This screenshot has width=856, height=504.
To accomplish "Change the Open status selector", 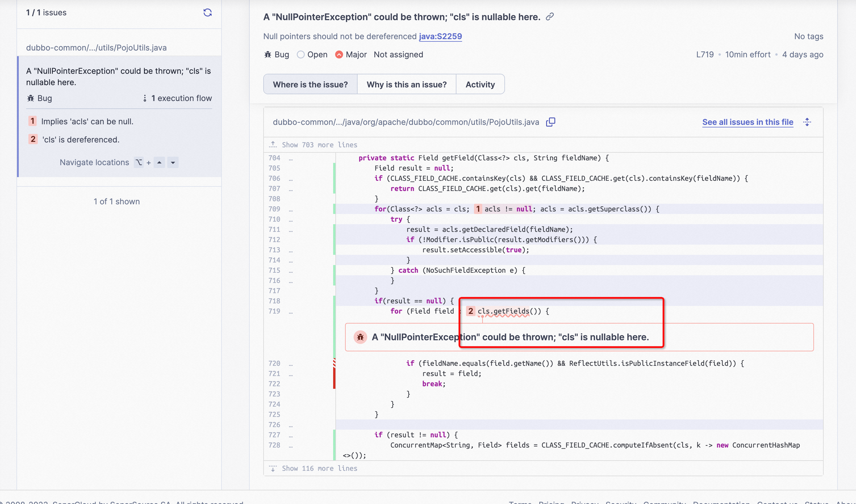I will point(312,55).
